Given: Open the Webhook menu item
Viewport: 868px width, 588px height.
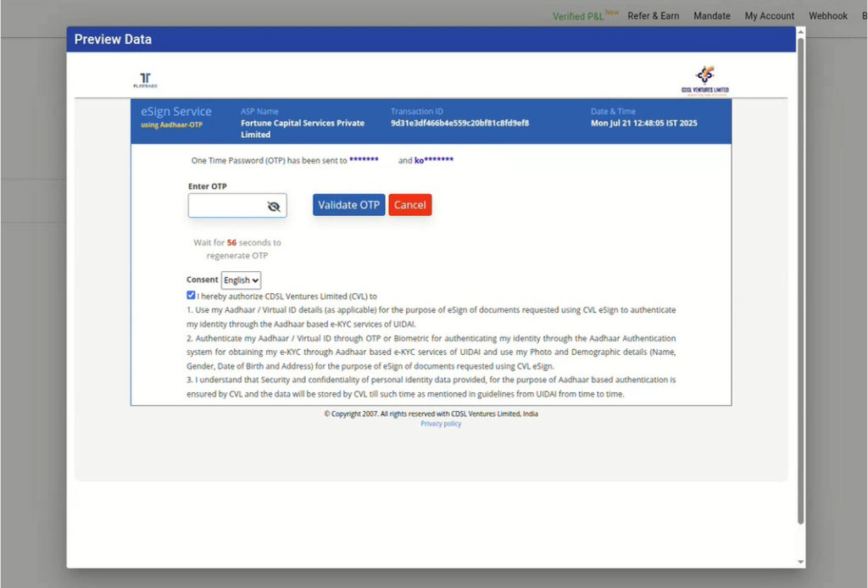Looking at the screenshot, I should coord(828,16).
